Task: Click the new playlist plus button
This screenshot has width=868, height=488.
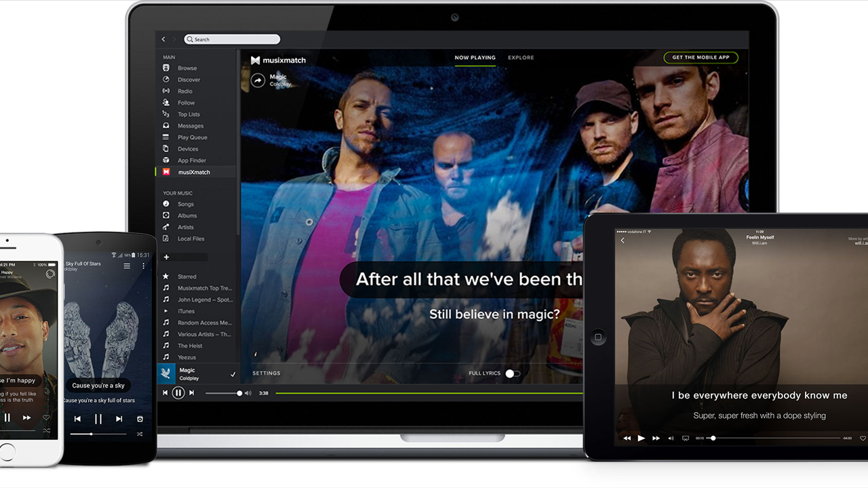Action: (x=166, y=257)
